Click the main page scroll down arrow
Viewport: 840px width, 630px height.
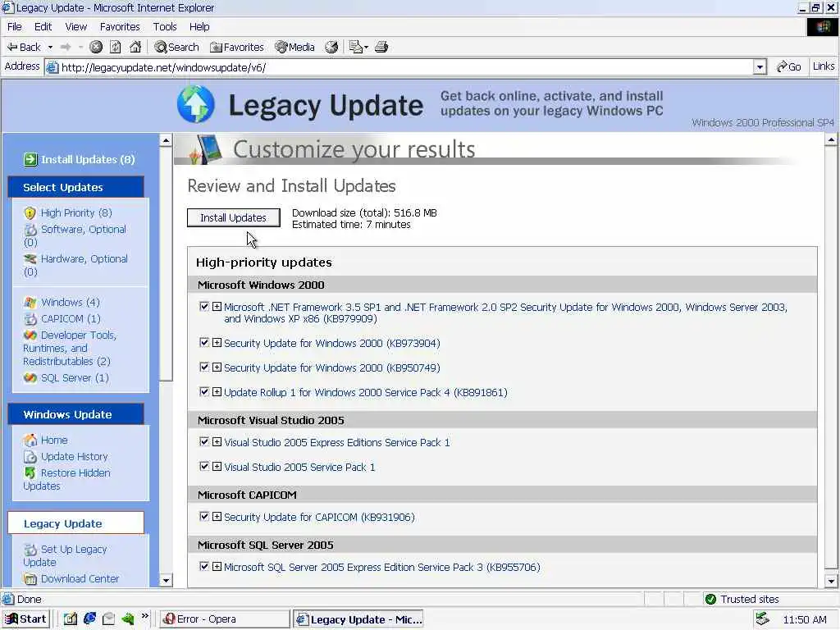click(x=831, y=581)
